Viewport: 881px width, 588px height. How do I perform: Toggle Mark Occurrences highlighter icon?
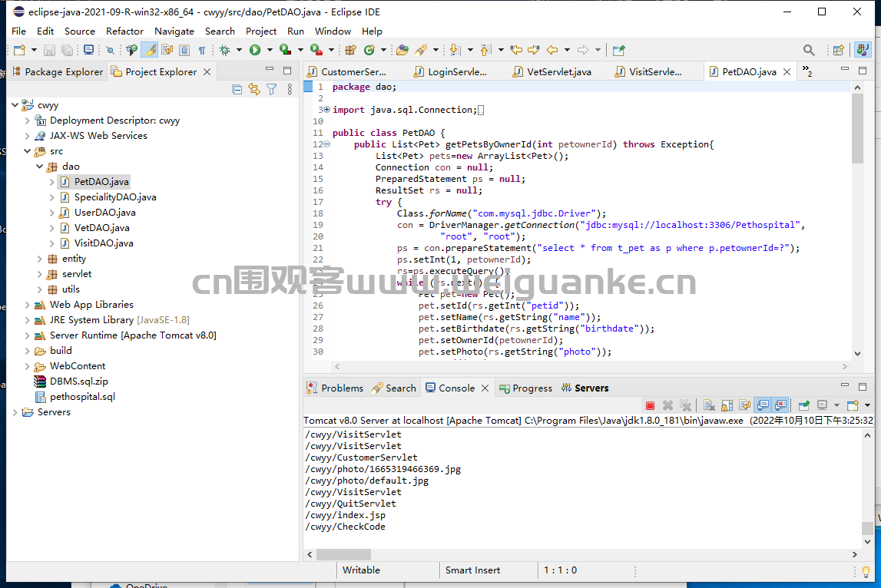(x=150, y=50)
